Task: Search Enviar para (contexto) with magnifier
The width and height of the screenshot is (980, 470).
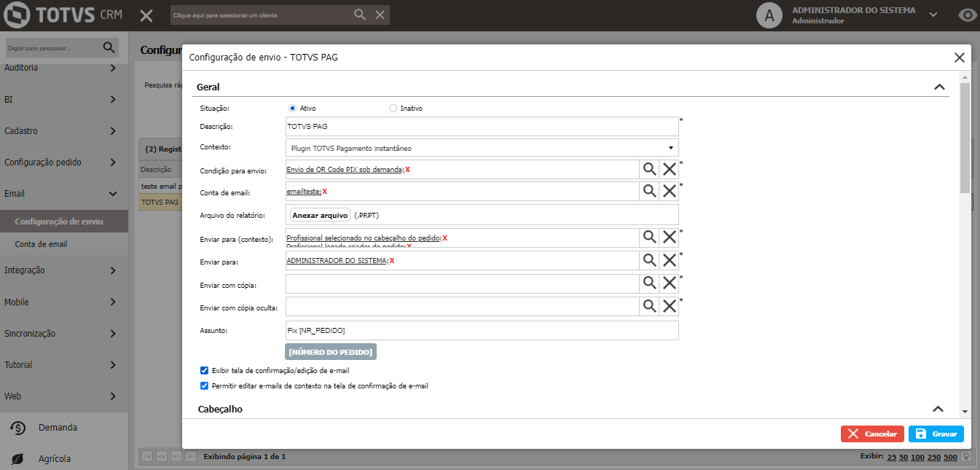Action: click(649, 238)
